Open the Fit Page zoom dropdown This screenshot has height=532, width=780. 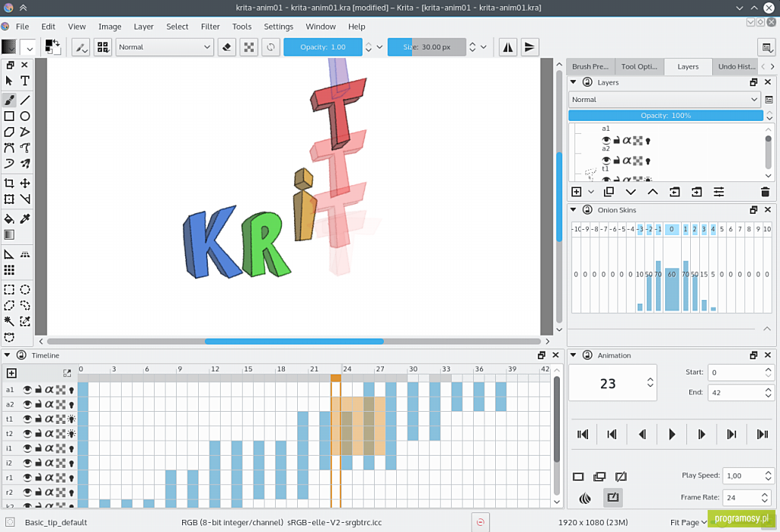(689, 522)
